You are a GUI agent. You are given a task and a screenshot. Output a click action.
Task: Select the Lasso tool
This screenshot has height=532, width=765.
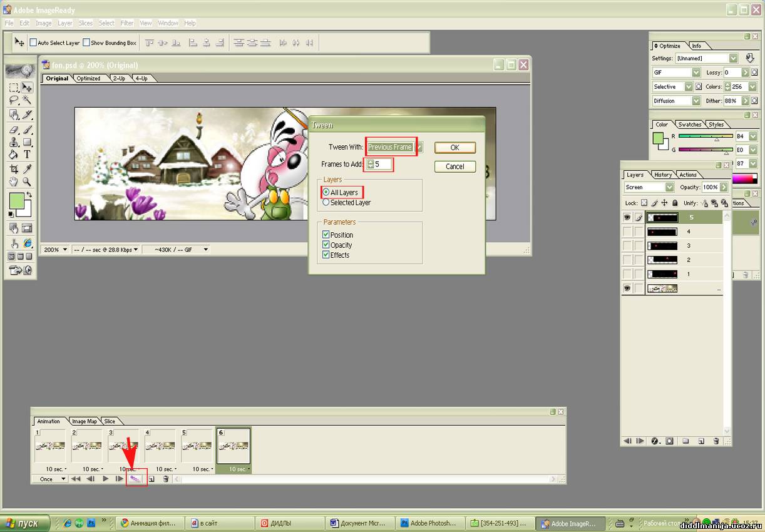tap(14, 100)
